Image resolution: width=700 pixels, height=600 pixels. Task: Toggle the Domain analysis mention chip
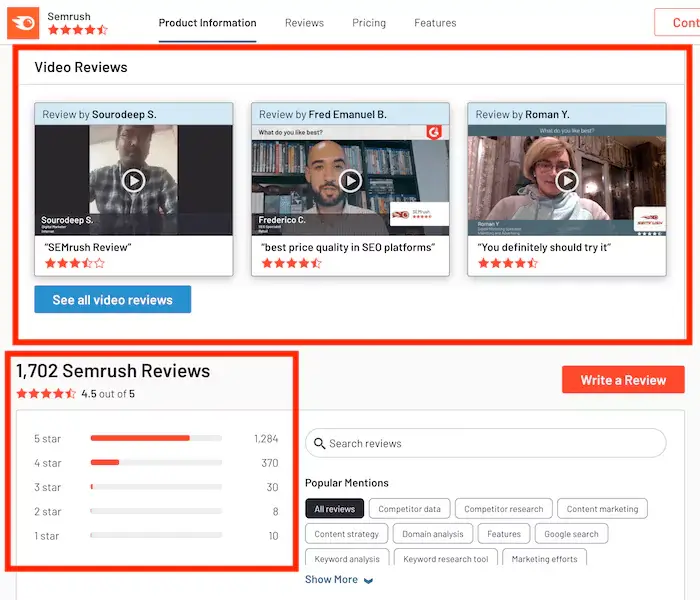[x=433, y=534]
